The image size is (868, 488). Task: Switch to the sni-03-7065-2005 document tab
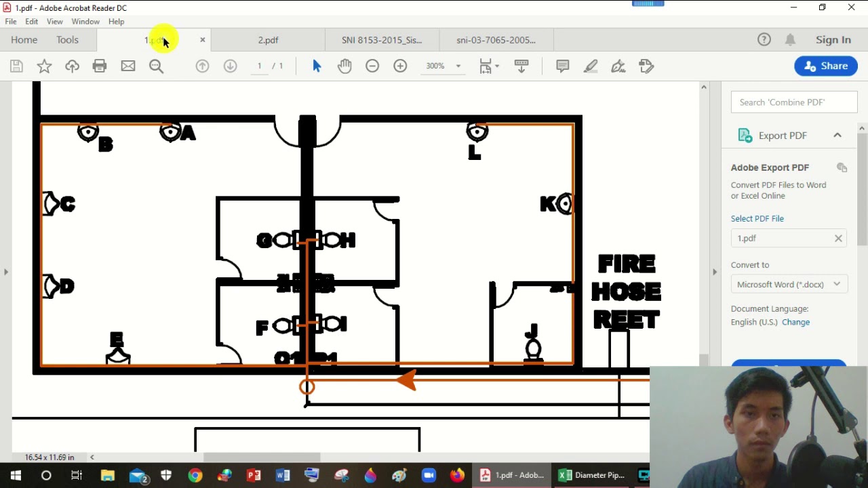coord(496,40)
